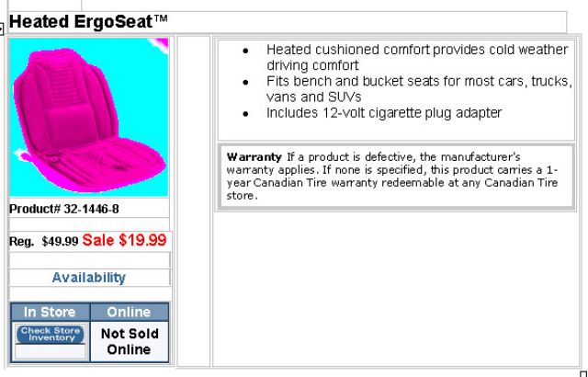Click the heated cushioned comfort bullet point
This screenshot has height=377, width=588.
click(x=418, y=57)
